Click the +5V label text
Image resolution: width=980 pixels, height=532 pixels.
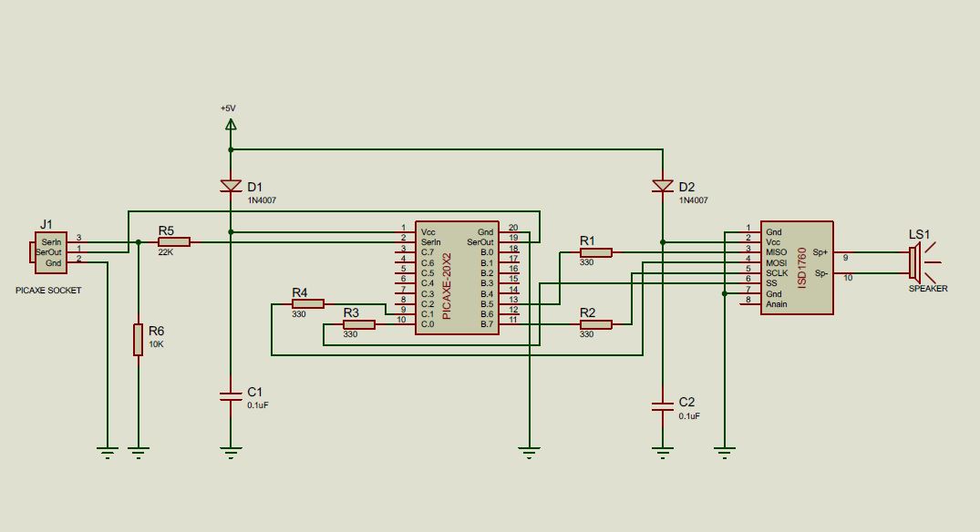[x=228, y=108]
